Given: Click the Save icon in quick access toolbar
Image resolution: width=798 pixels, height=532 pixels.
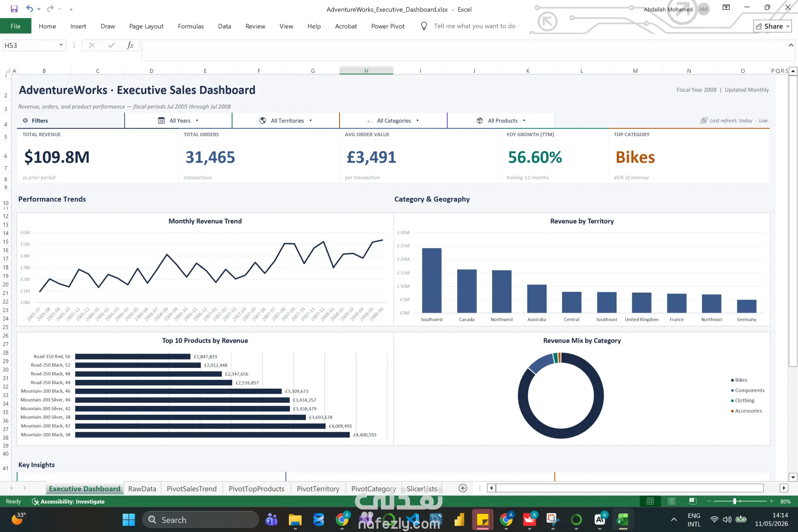Looking at the screenshot, I should (x=14, y=9).
